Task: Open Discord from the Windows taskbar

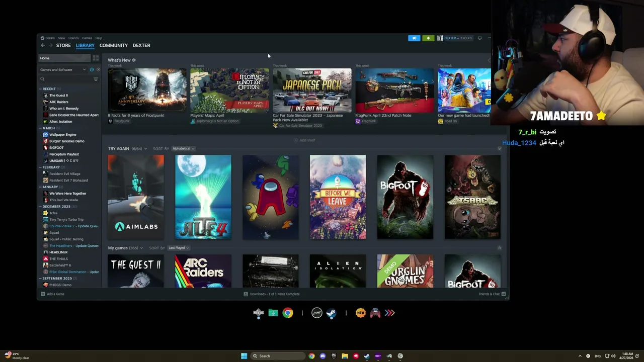Action: pos(323,356)
